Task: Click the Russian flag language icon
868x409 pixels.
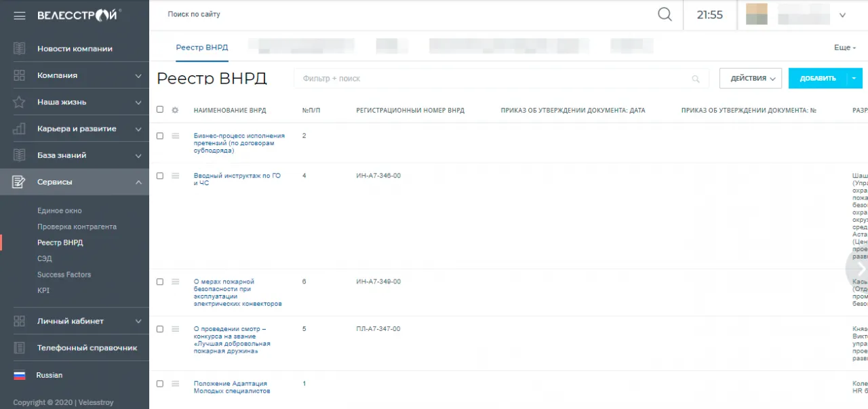Action: point(20,375)
